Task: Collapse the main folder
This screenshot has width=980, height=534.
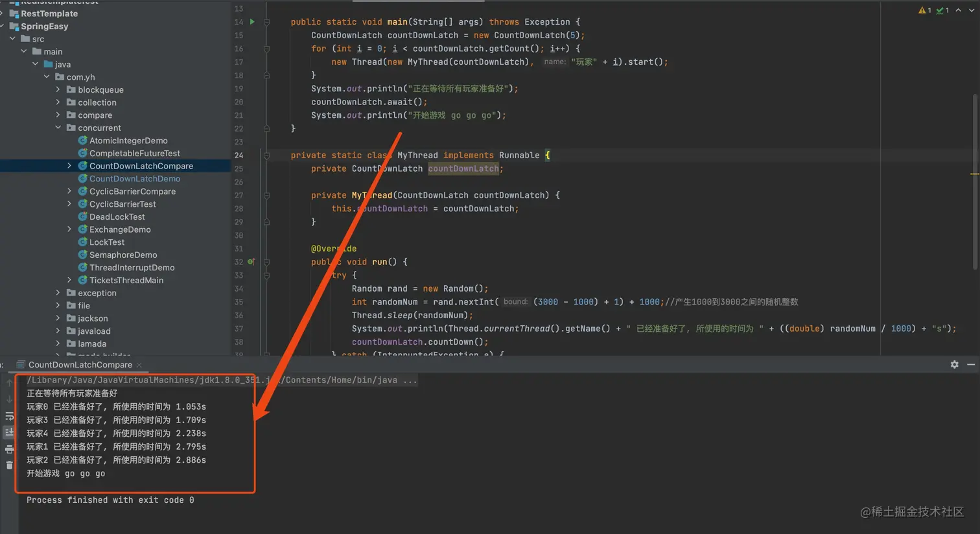Action: 25,52
